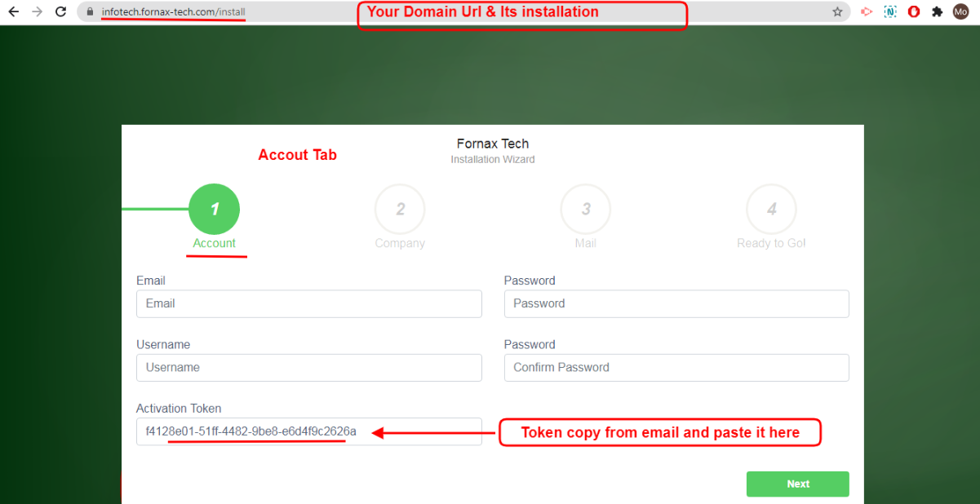Image resolution: width=980 pixels, height=504 pixels.
Task: Click the Username field label
Action: (163, 344)
